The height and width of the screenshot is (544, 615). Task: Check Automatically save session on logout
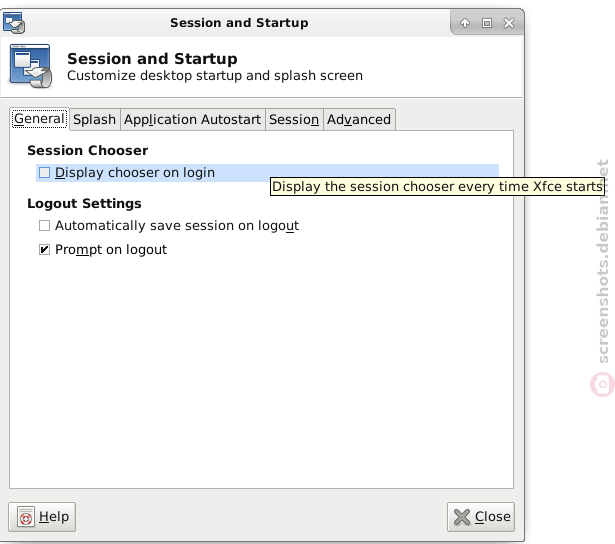(x=44, y=226)
